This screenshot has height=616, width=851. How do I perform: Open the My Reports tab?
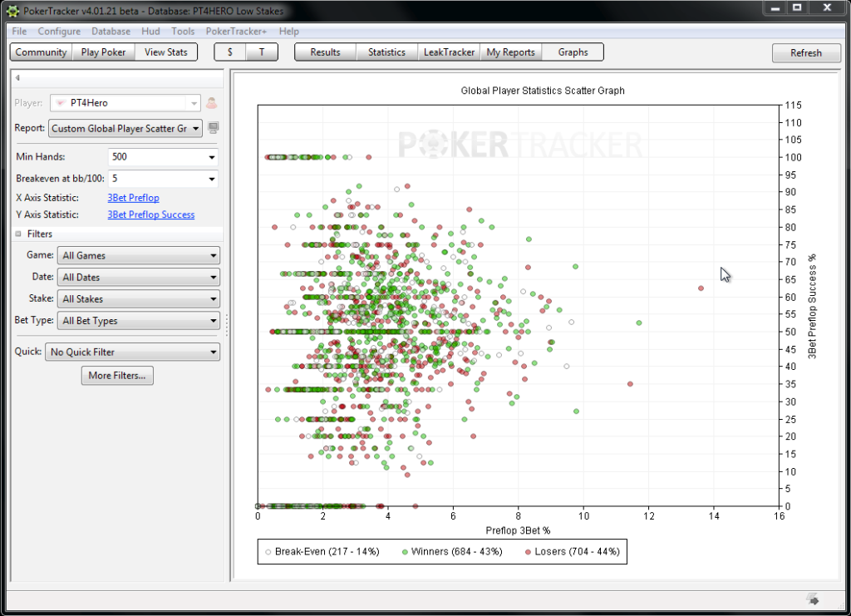click(511, 52)
